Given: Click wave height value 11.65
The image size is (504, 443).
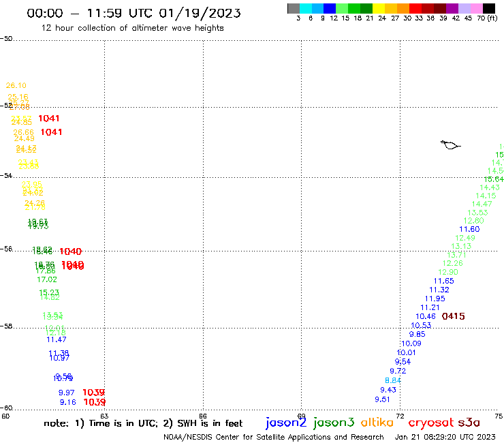Looking at the screenshot, I should 444,281.
